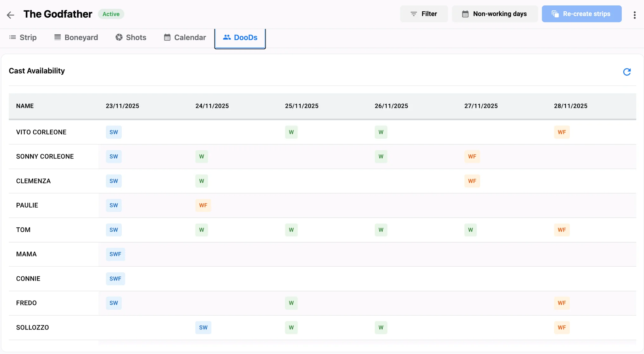Screen dimensions: 644x354
Task: Open the Calendar tab
Action: click(185, 37)
